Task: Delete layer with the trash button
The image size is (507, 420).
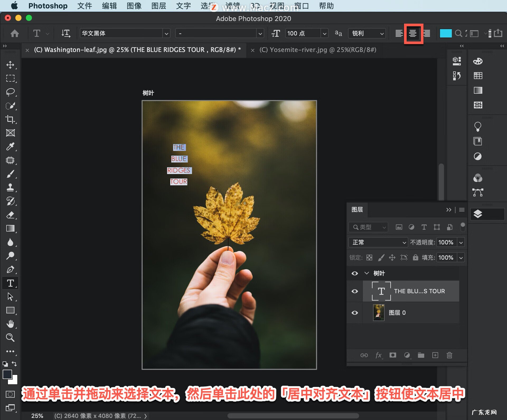Action: pos(450,355)
